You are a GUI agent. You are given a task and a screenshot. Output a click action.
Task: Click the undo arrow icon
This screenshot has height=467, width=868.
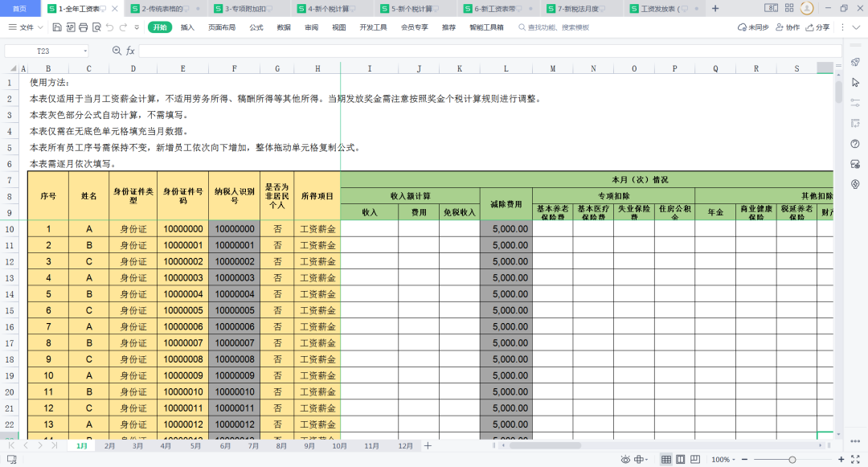click(x=109, y=27)
